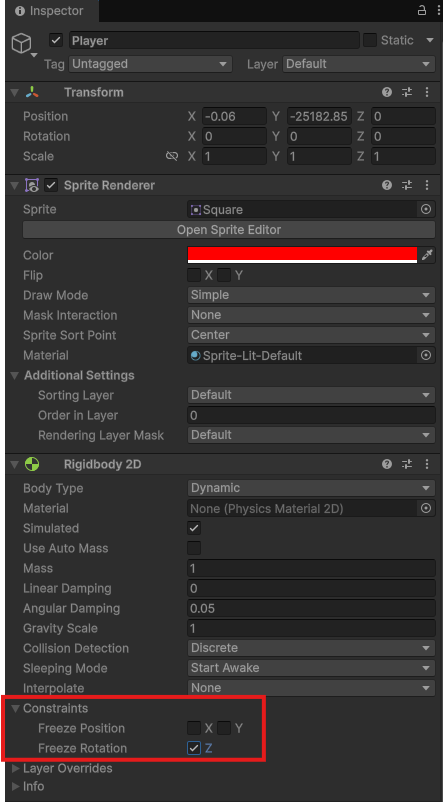Click the GameObject cube icon

[21, 44]
